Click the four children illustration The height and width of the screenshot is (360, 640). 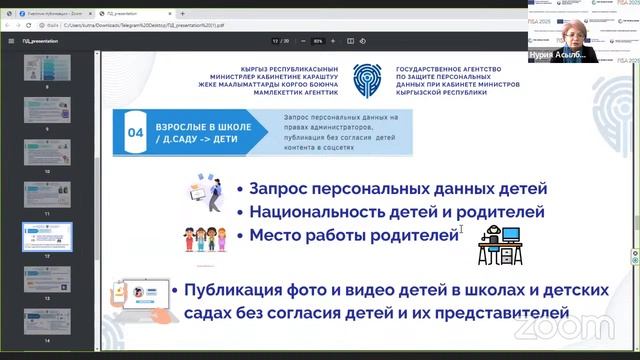(x=205, y=239)
